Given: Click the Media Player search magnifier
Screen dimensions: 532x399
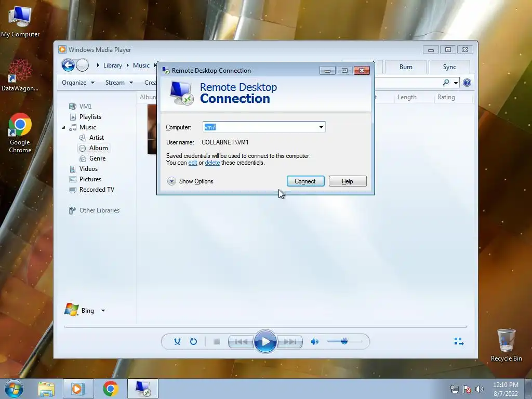Looking at the screenshot, I should (446, 83).
